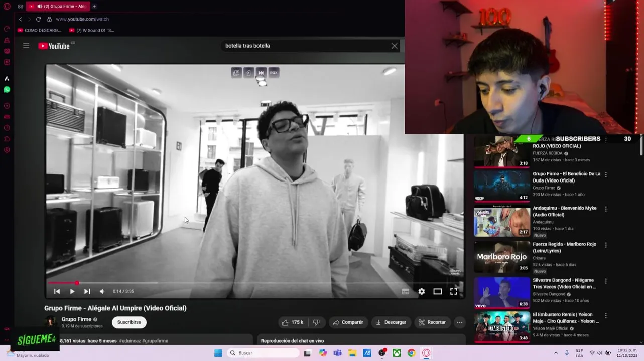
Task: Skip to the previous video
Action: pos(57,291)
